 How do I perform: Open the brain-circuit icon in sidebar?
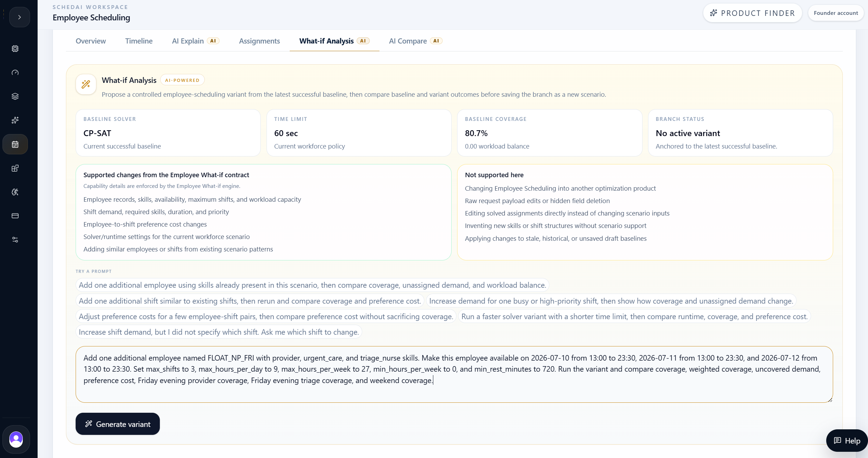15,192
